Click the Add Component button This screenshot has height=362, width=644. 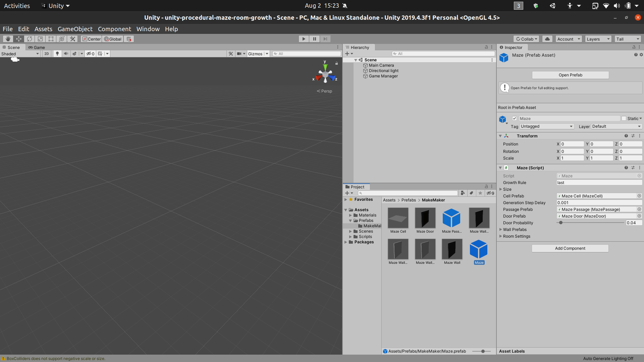pyautogui.click(x=570, y=248)
